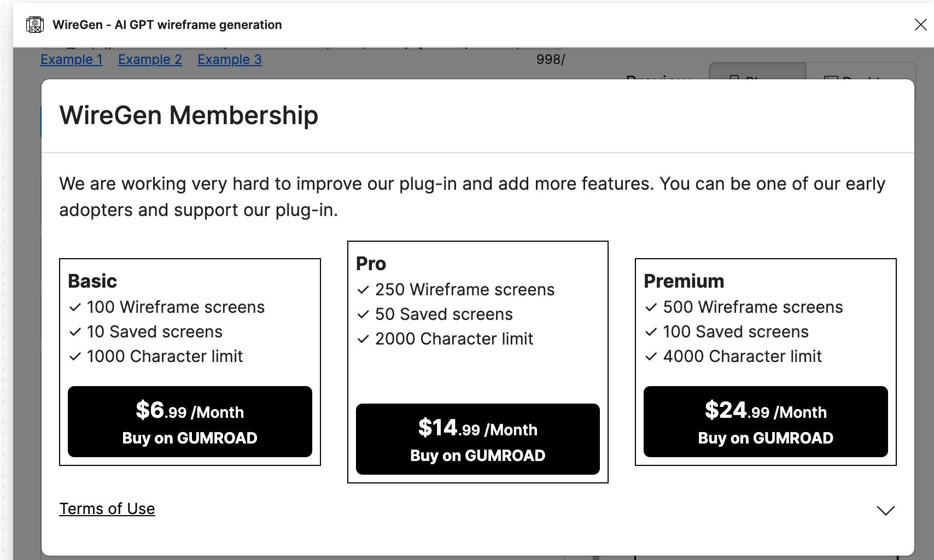Viewport: 934px width, 560px height.
Task: Click the checkmark beside 250 Wireframe screens
Action: point(363,290)
